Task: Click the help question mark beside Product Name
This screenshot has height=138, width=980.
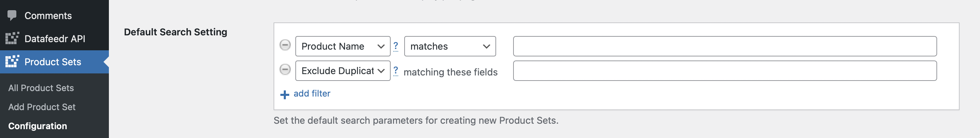Action: coord(396,46)
